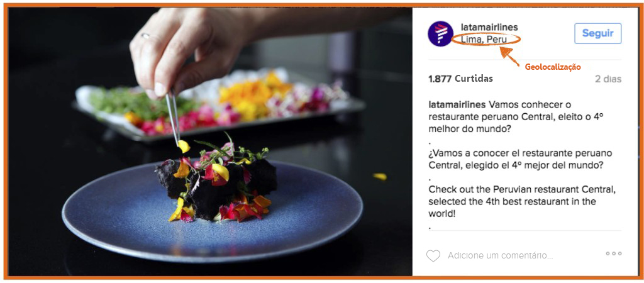
Task: Like the post with the heart icon
Action: click(x=433, y=255)
